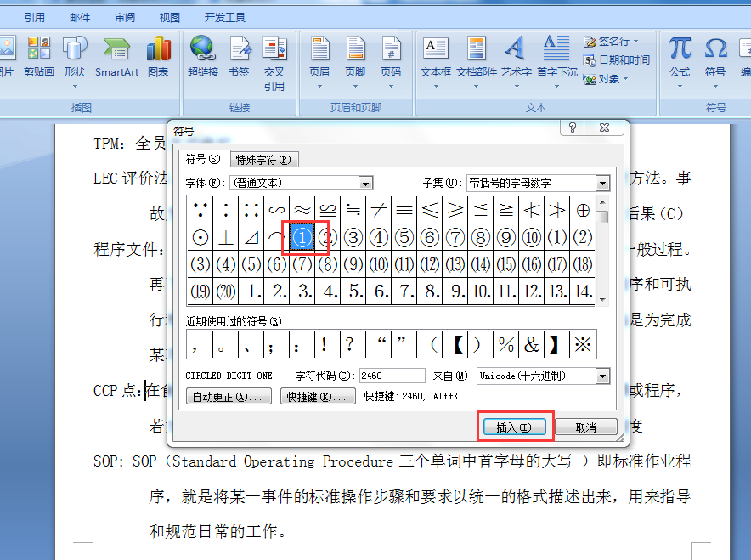
Task: Open the Footer (页脚) menu
Action: (x=355, y=62)
